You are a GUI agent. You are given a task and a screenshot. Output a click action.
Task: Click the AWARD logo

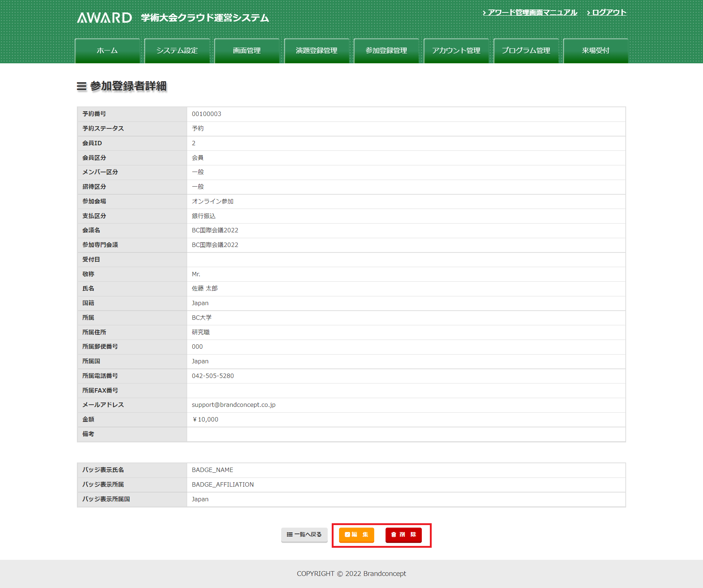[x=104, y=18]
